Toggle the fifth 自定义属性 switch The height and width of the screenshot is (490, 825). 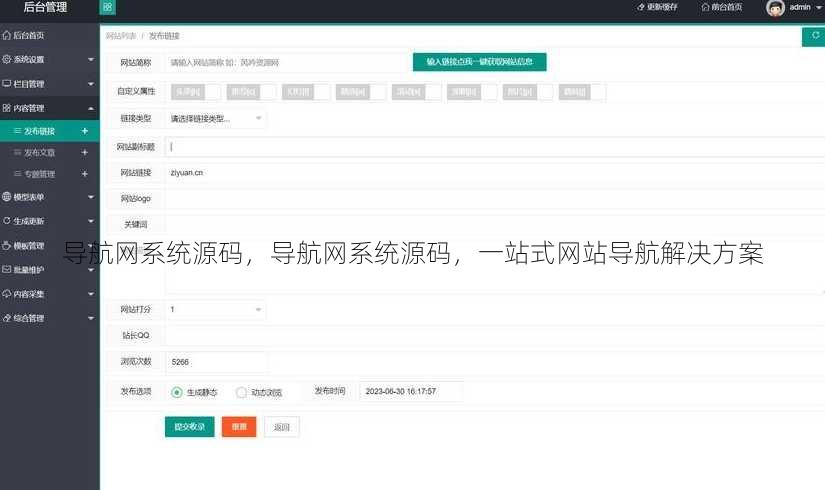pyautogui.click(x=417, y=92)
